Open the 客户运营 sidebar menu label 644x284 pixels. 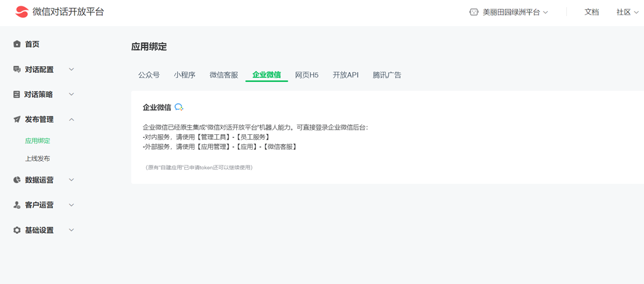pyautogui.click(x=39, y=205)
